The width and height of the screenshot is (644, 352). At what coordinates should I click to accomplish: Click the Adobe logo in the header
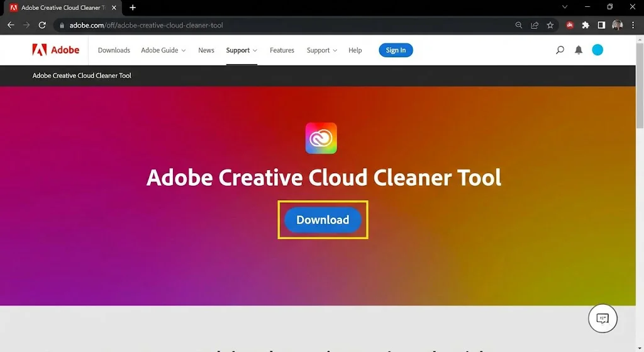click(56, 50)
